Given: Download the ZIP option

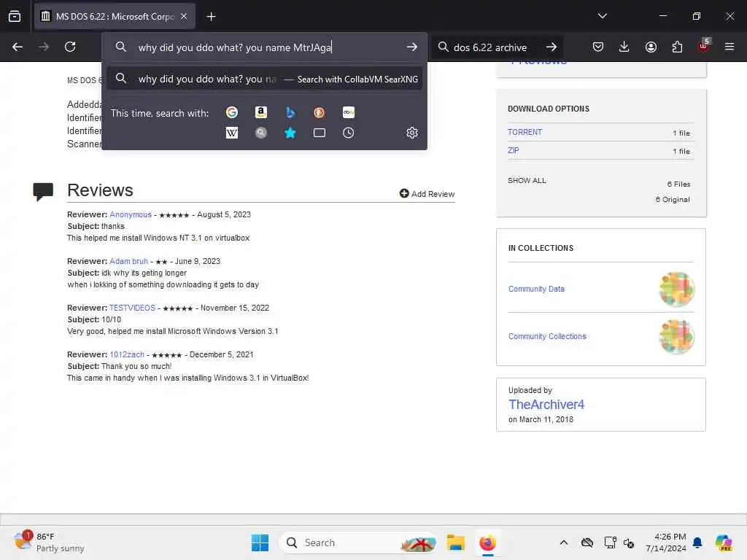Looking at the screenshot, I should click(x=513, y=150).
